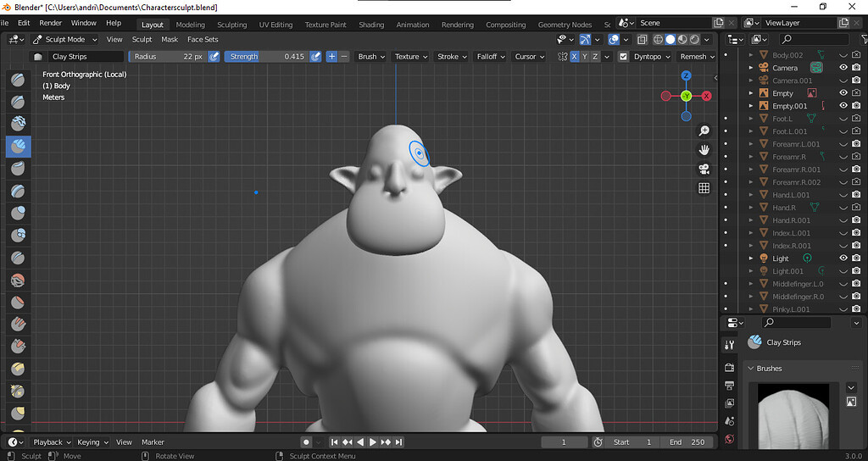Image resolution: width=868 pixels, height=461 pixels.
Task: Open the Mask menu
Action: (170, 39)
